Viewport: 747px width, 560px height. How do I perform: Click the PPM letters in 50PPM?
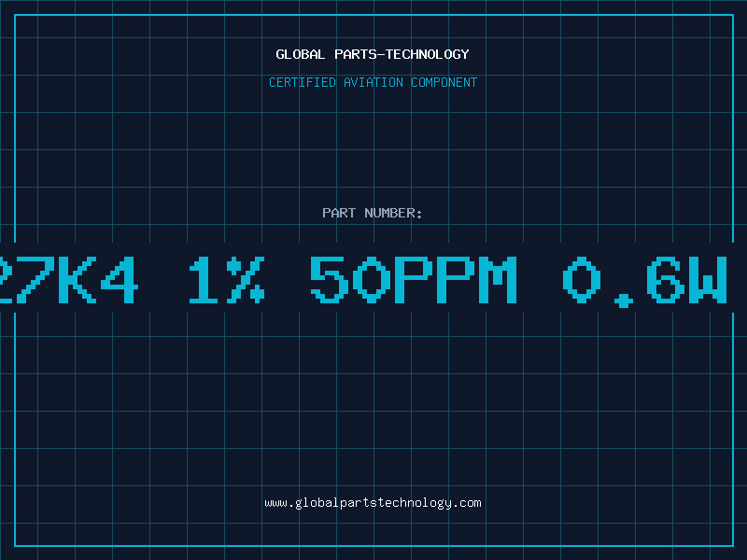pyautogui.click(x=456, y=280)
